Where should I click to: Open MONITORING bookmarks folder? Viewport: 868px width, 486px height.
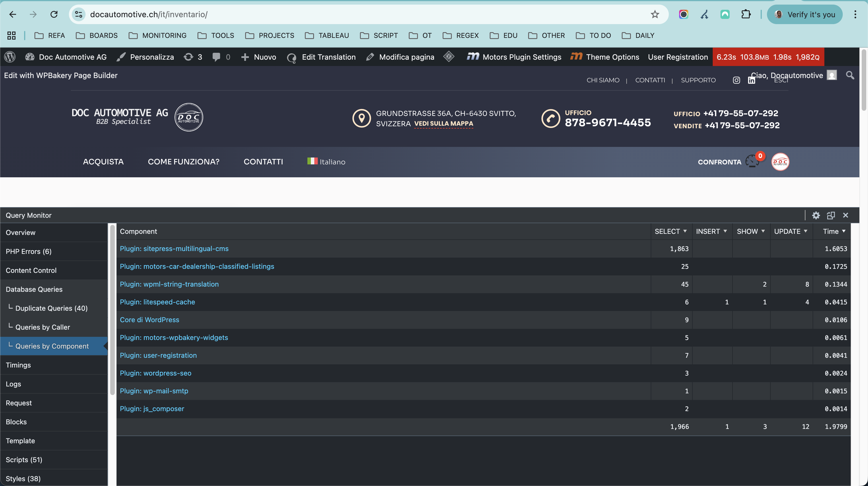pos(157,35)
